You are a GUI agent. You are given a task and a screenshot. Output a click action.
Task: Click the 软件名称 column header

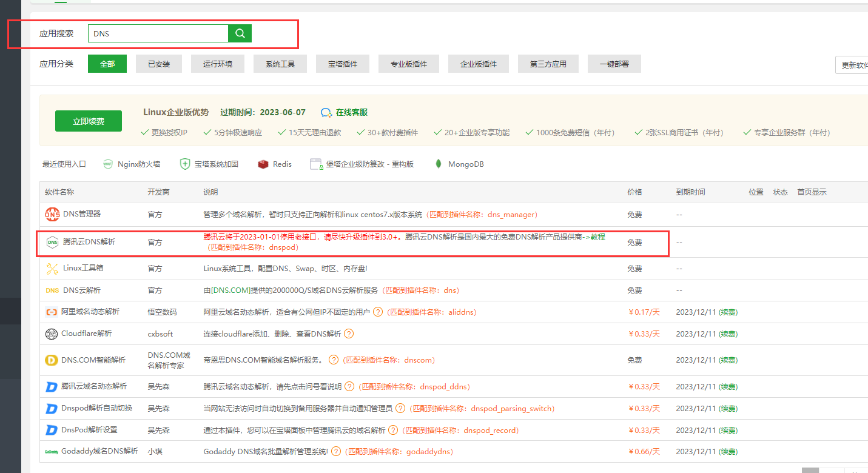pos(59,192)
